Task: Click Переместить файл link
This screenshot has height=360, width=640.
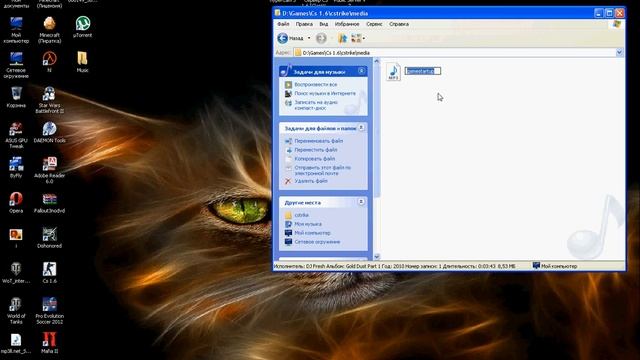Action: click(316, 150)
